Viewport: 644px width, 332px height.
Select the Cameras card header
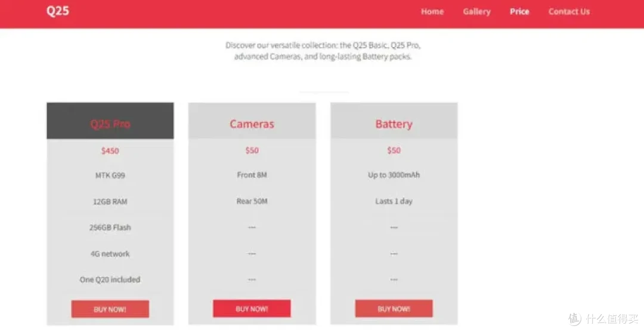(252, 121)
